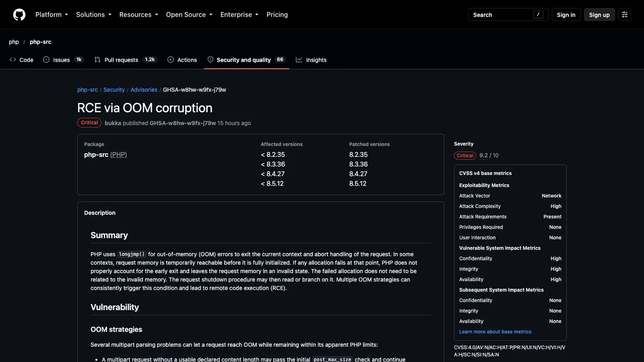Screen dimensions: 644x362
Task: Expand the Open Source menu
Action: (189, 14)
